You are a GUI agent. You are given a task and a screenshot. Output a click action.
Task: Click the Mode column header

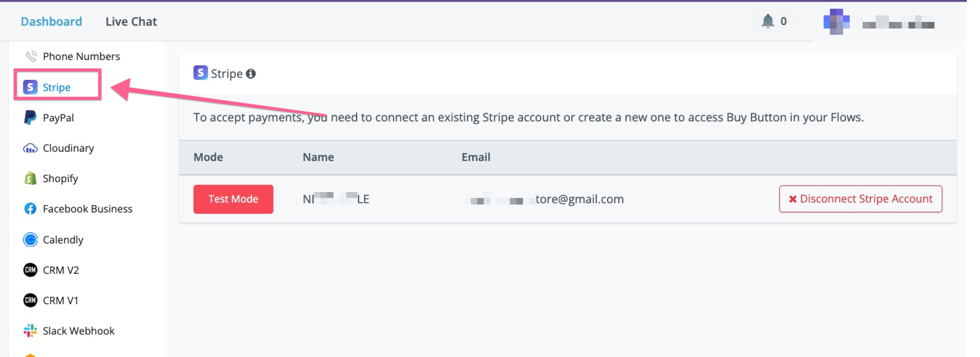[208, 157]
